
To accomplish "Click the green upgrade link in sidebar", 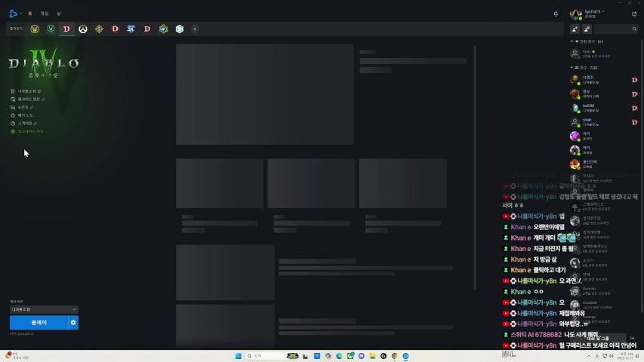I will 26,131.
